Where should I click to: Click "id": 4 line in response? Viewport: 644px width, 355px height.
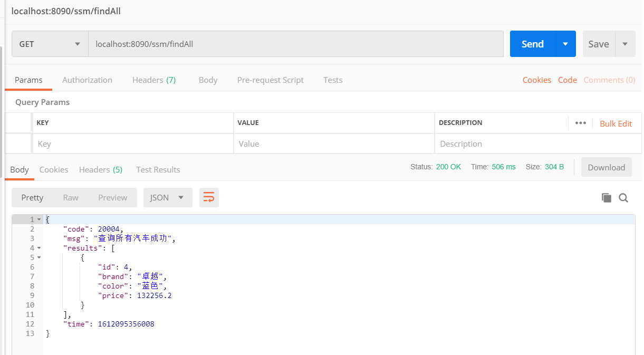[115, 267]
